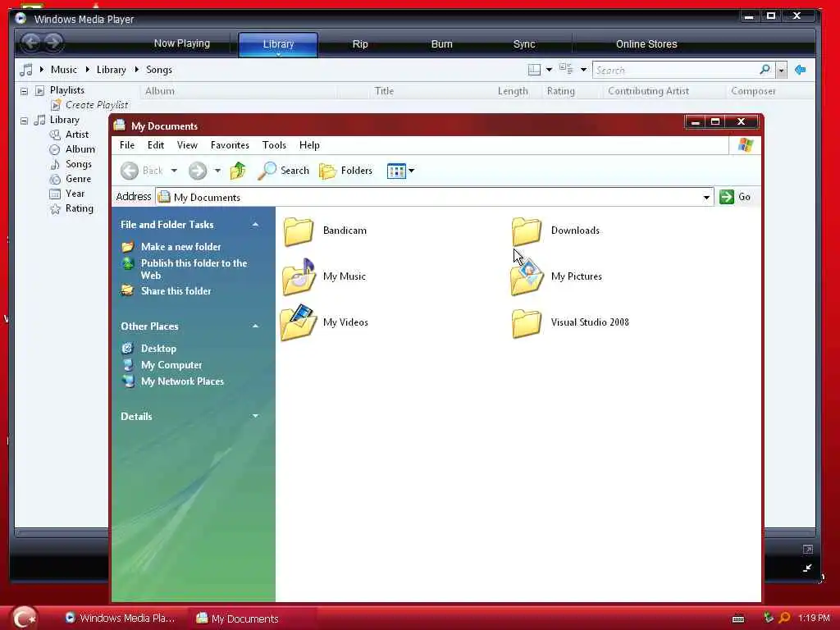Collapse the Other Places panel
Image resolution: width=840 pixels, height=630 pixels.
point(256,326)
